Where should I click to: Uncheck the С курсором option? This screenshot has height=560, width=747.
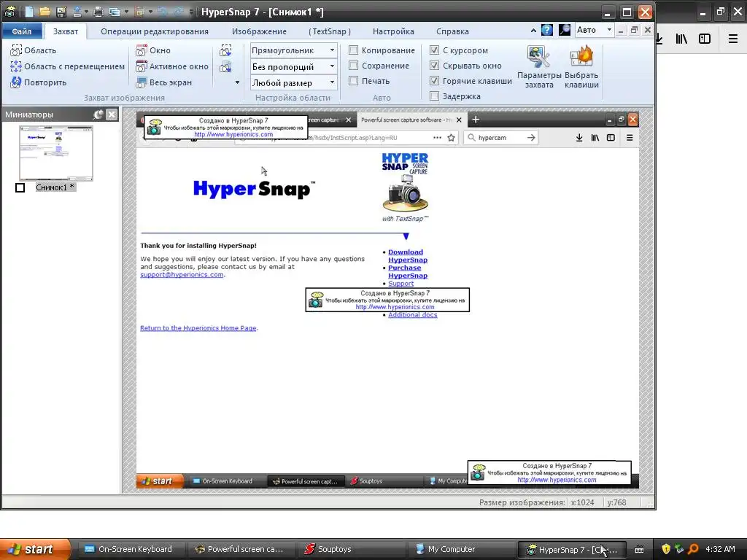tap(434, 50)
